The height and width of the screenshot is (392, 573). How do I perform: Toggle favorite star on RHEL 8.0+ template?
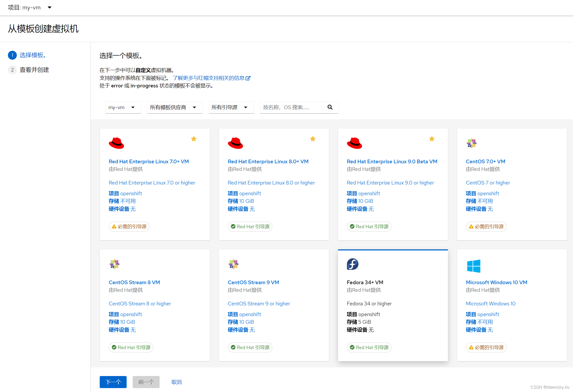(313, 139)
